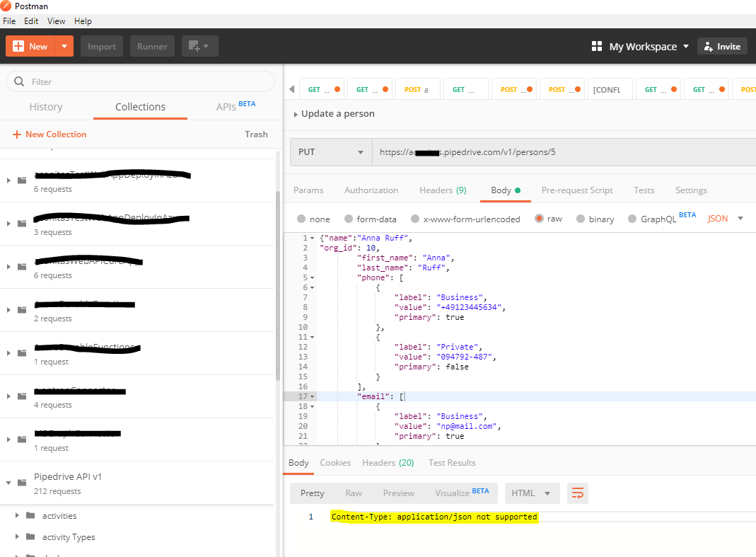Switch to the History tab
756x557 pixels.
(x=46, y=107)
